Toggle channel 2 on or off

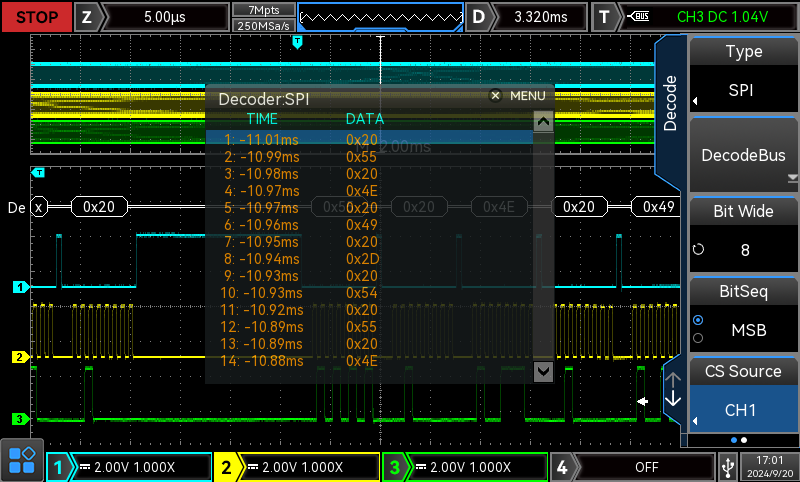[226, 467]
